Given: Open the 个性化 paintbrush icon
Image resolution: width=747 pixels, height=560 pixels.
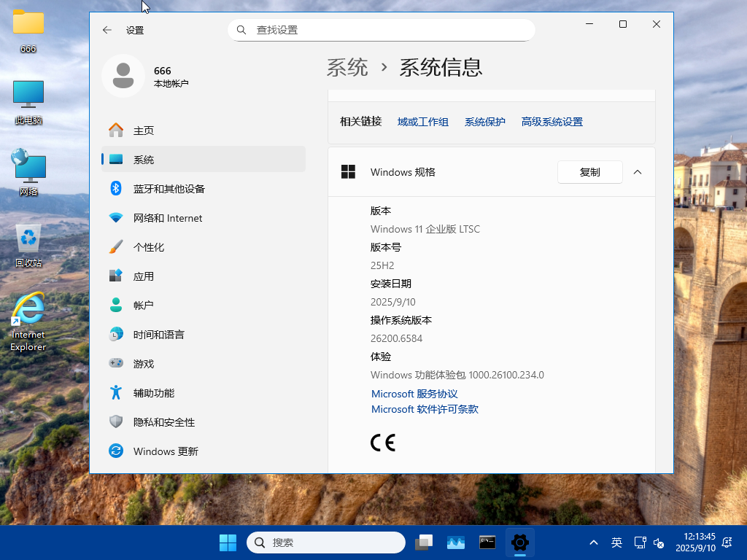Looking at the screenshot, I should click(116, 246).
